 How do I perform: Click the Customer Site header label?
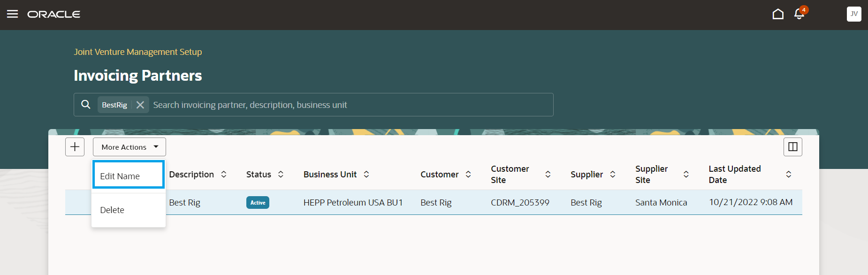point(510,174)
